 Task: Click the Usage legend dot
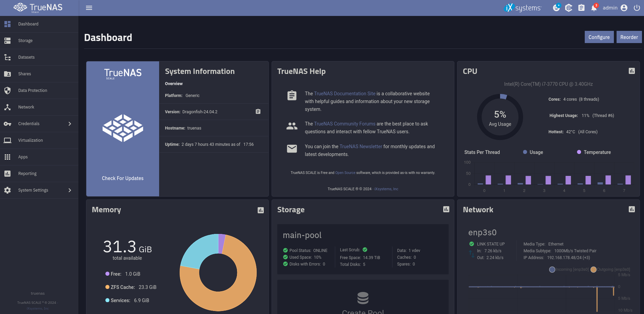[525, 152]
